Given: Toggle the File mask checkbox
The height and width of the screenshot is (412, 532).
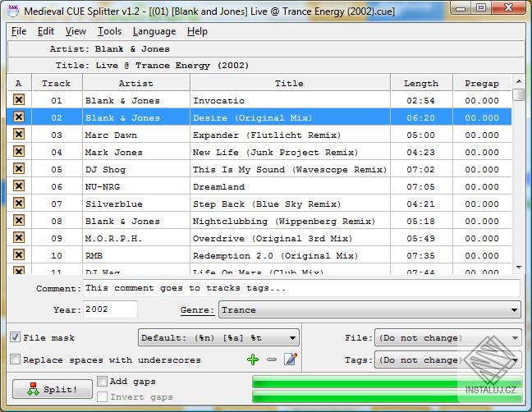Looking at the screenshot, I should [15, 337].
